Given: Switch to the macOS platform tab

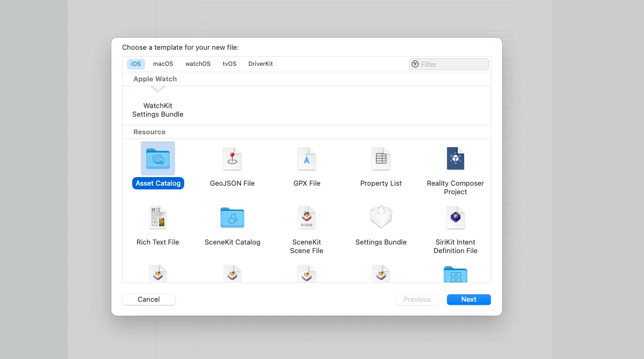Looking at the screenshot, I should click(x=163, y=64).
